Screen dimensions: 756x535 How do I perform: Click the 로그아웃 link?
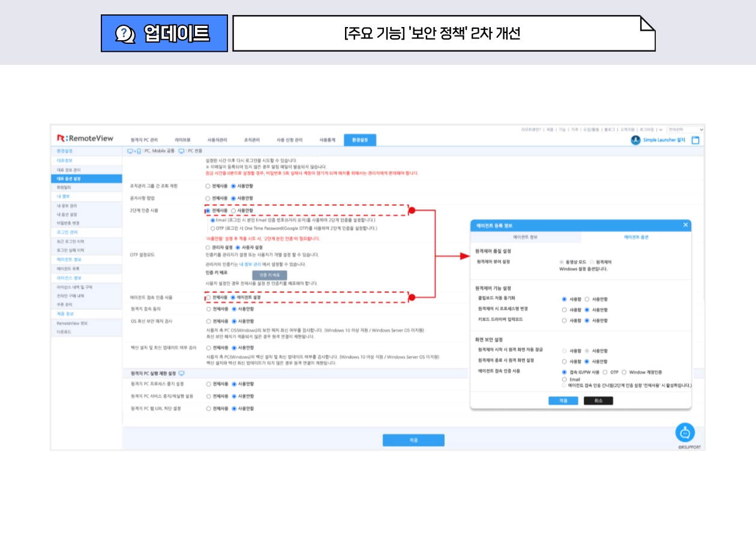click(647, 130)
